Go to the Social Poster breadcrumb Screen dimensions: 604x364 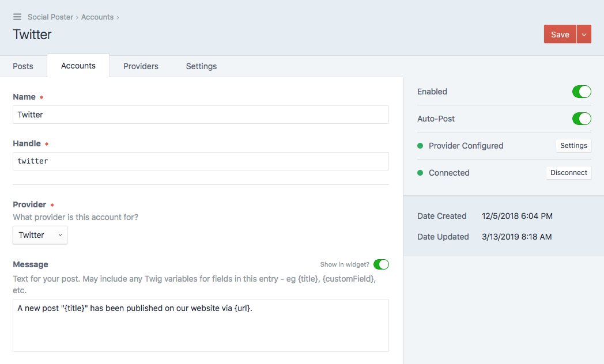point(50,17)
